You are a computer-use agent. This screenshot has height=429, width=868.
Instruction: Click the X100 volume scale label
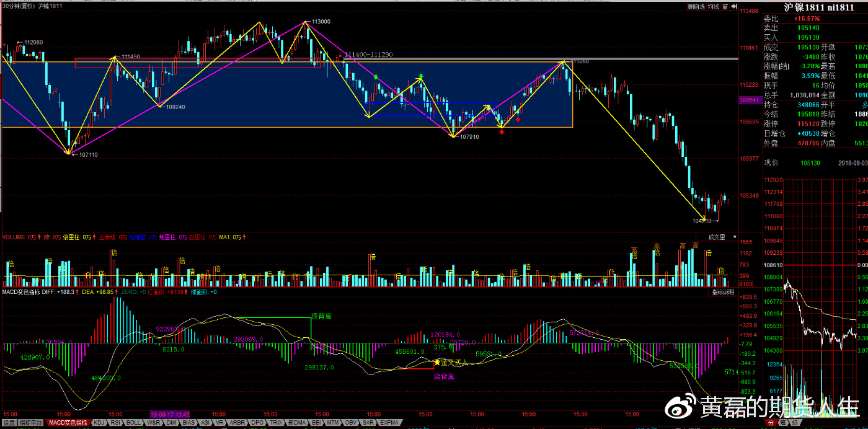[x=746, y=284]
